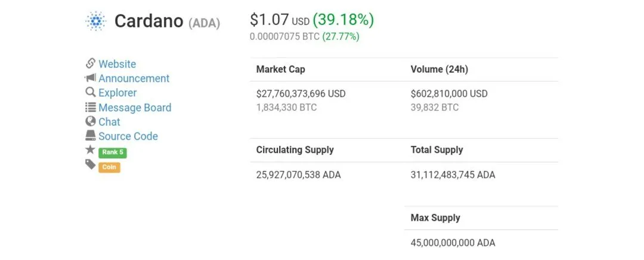The width and height of the screenshot is (644, 260).
Task: Go to the Message Board link
Action: click(x=135, y=107)
